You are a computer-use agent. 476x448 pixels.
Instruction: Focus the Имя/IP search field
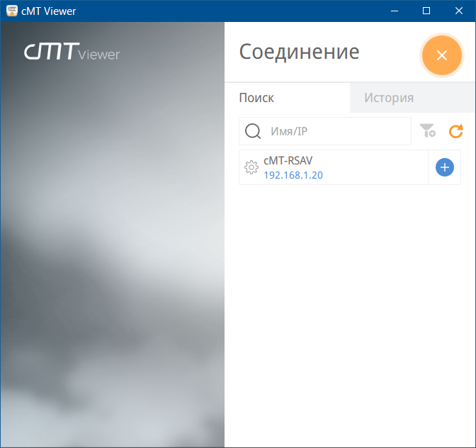coord(325,131)
